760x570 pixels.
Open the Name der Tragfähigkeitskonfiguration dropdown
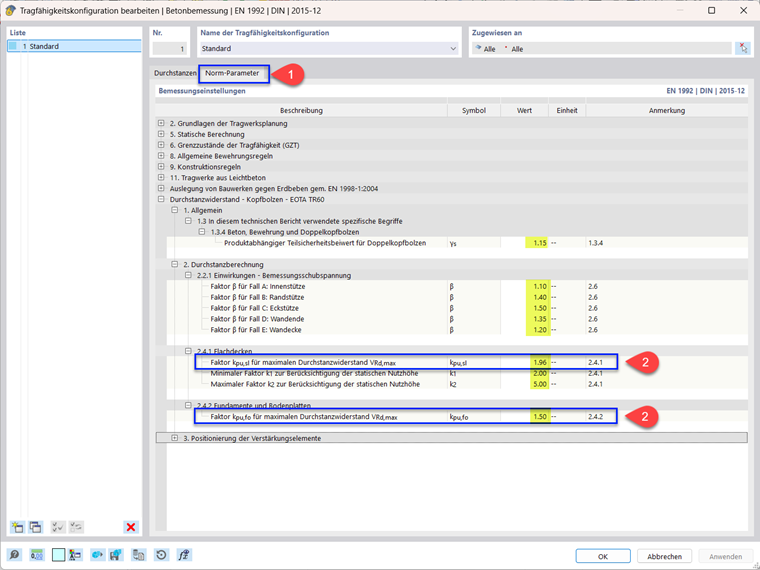click(x=453, y=48)
